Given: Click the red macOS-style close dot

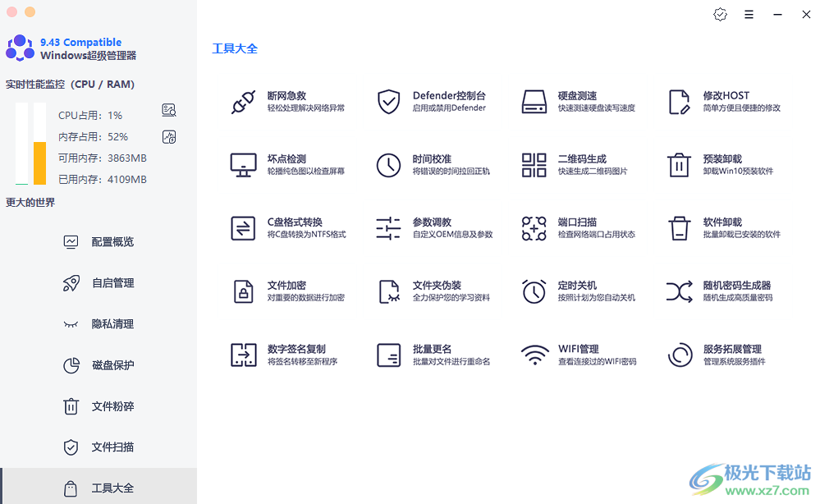Looking at the screenshot, I should pos(11,11).
